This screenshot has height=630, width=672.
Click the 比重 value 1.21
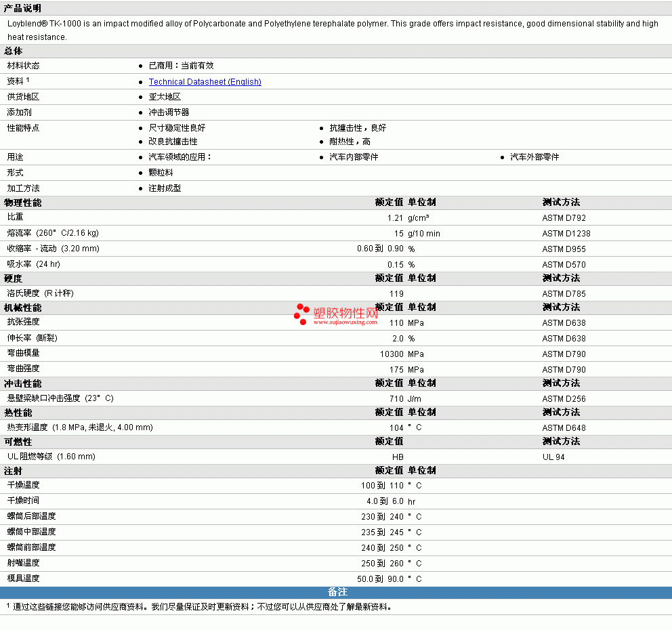[395, 218]
